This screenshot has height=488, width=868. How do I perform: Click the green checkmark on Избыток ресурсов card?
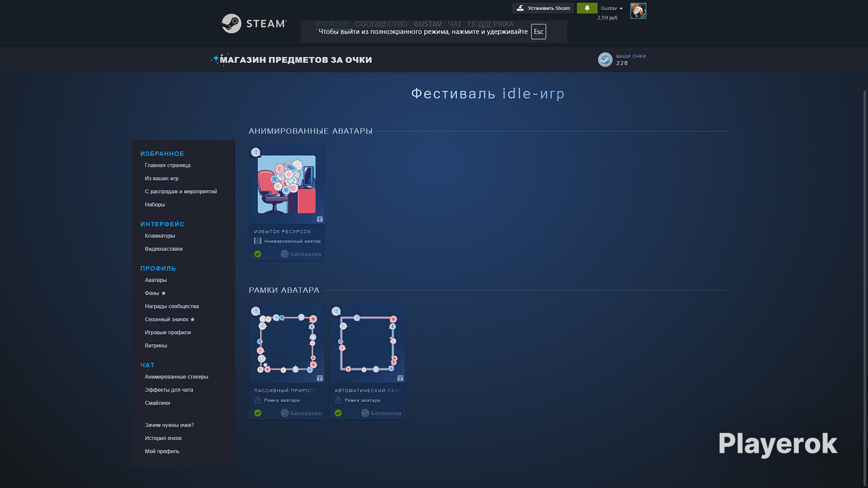258,254
